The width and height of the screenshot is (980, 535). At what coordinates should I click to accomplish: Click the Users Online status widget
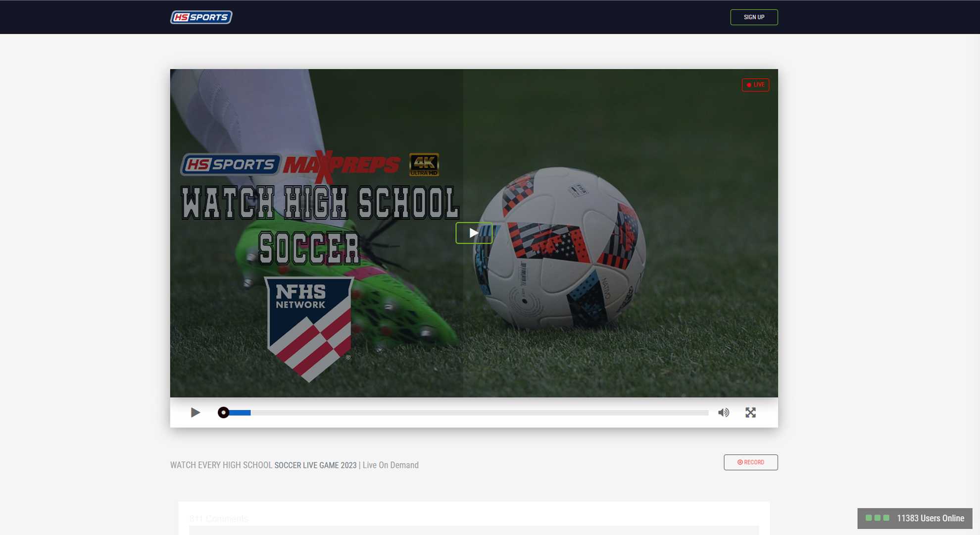(915, 518)
